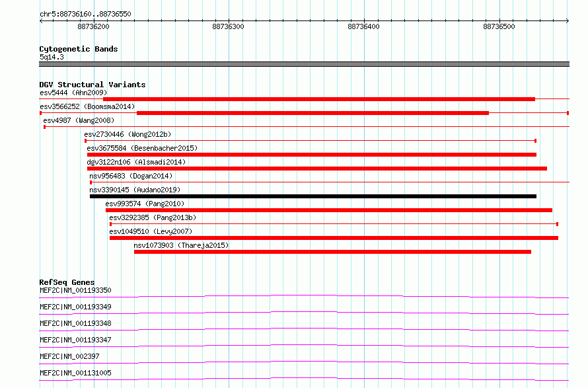588x388 pixels.
Task: Click the esv993574 red variant bar
Action: [329, 210]
